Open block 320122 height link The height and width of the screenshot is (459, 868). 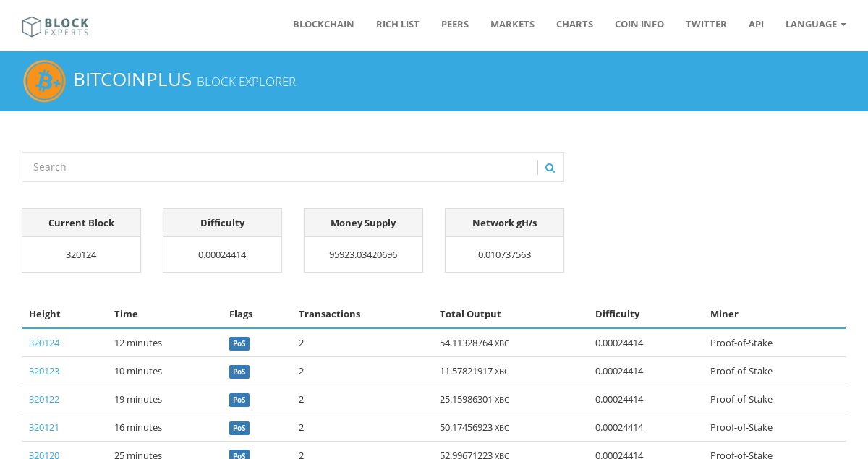tap(44, 399)
